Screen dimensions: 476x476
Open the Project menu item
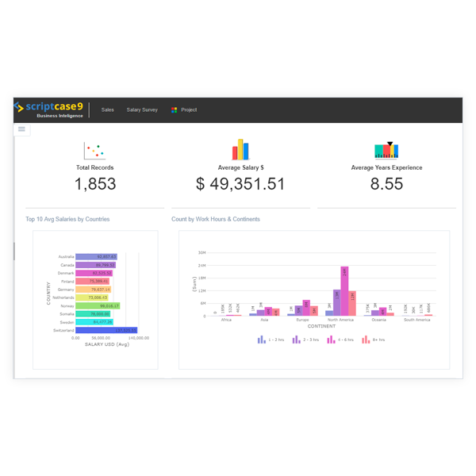[x=189, y=110]
